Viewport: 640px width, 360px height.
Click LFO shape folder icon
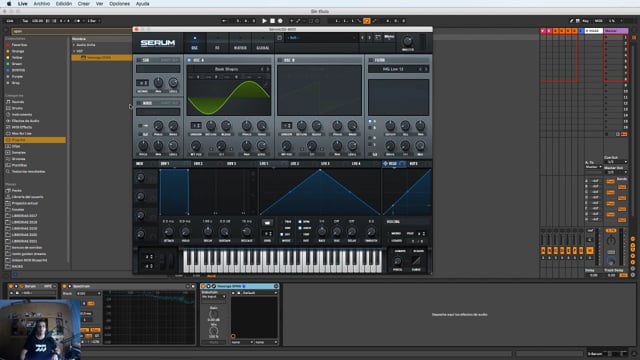pyautogui.click(x=267, y=223)
